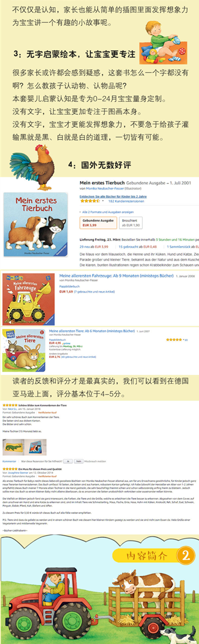The image size is (199, 644).
Task: Click Ja to mark the review helpful
Action: point(68,461)
